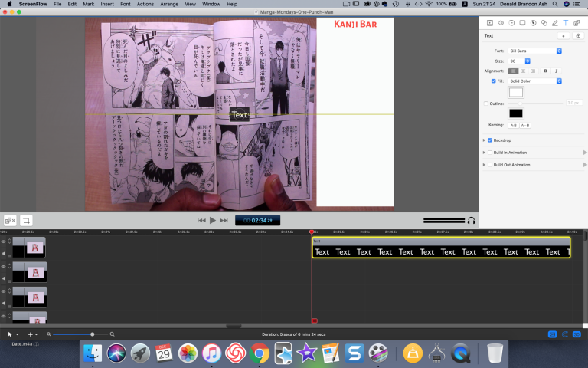Hide the second timeline track eye icon
The height and width of the screenshot is (368, 588).
pos(3,266)
